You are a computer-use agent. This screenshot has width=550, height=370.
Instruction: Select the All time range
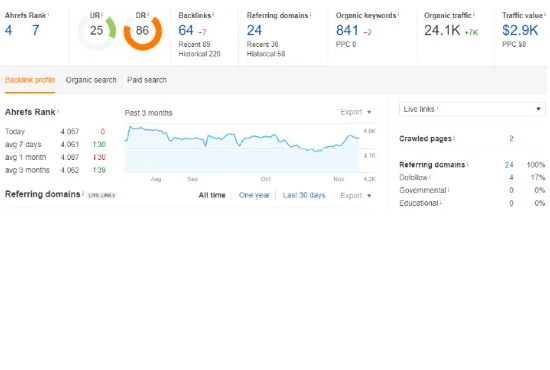pos(212,195)
